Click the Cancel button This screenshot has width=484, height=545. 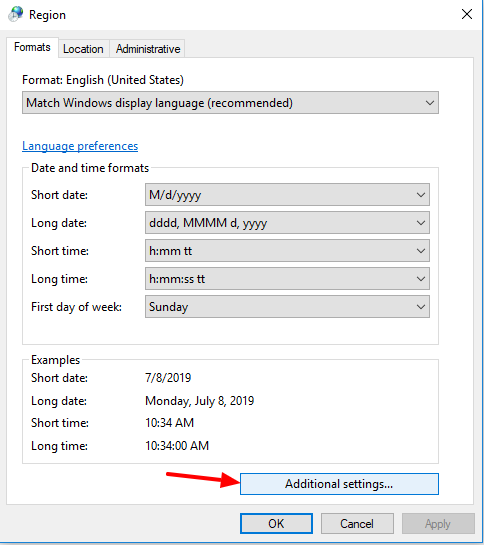(357, 523)
